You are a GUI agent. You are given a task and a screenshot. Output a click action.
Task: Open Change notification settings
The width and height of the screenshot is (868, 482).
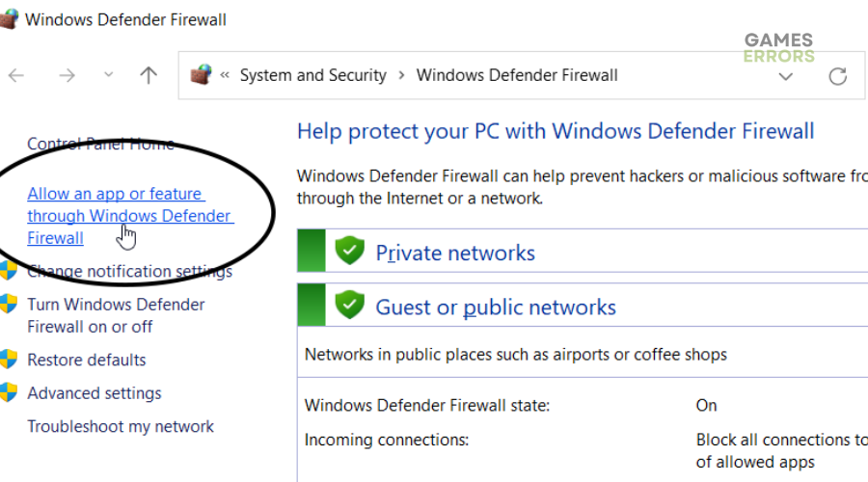point(129,271)
